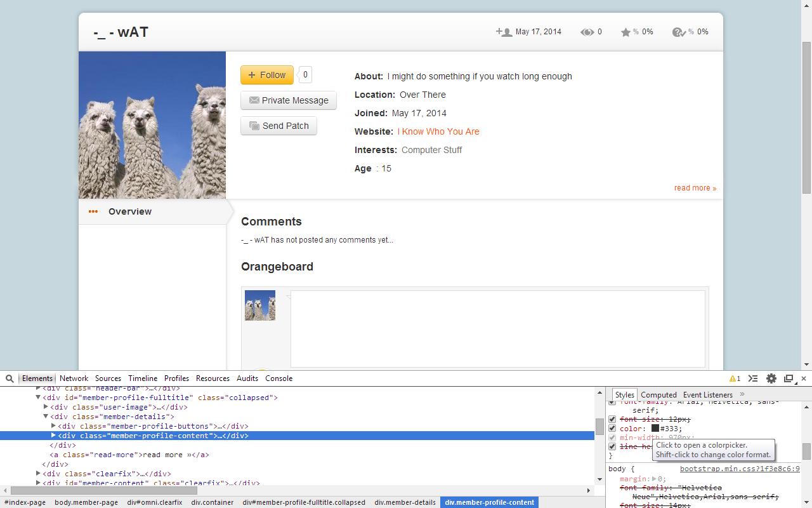Open the Profiles tab
Viewport: 812px width, 508px height.
pyautogui.click(x=177, y=378)
